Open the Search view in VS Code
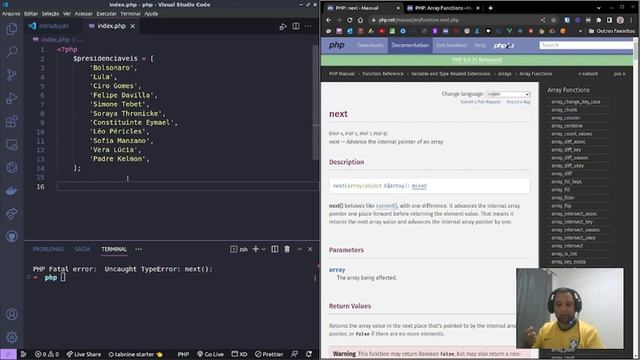Screen dimensions: 640x360 (x=12, y=51)
